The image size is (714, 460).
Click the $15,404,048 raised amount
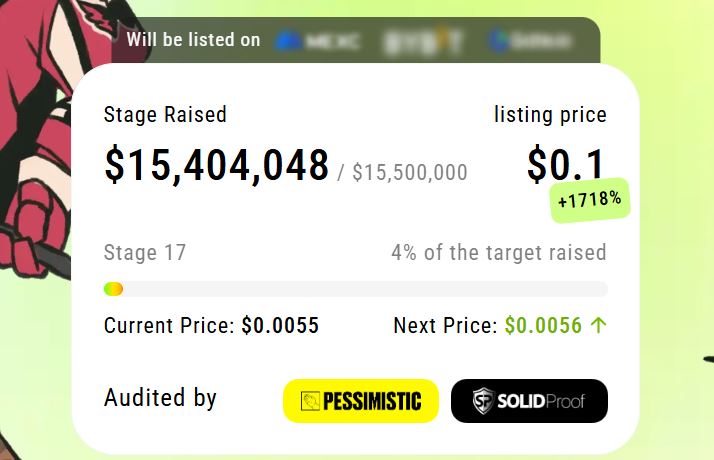(x=217, y=166)
